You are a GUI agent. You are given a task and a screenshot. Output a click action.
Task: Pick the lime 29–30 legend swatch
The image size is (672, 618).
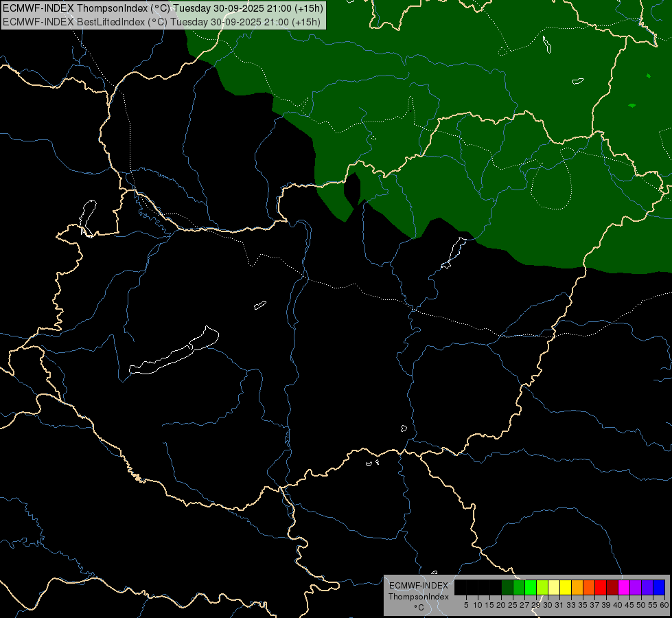click(x=542, y=587)
